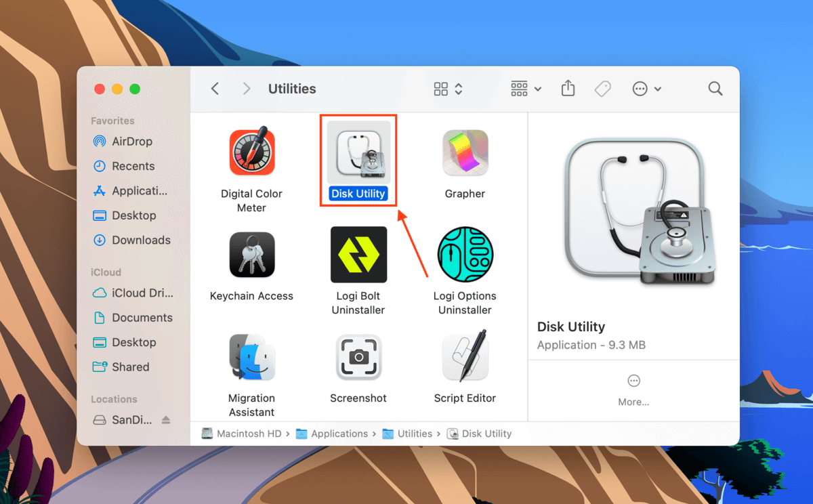Open the Group By dropdown

tap(526, 89)
